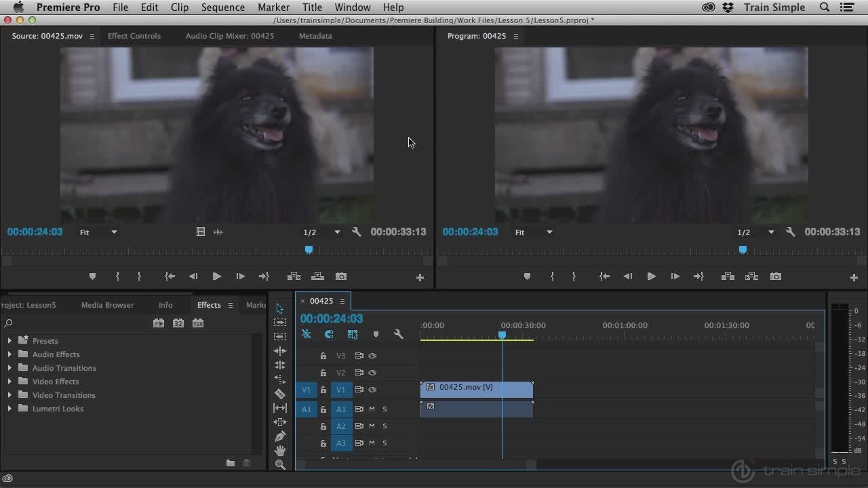Viewport: 868px width, 488px height.
Task: Click Extract button in Program monitor
Action: pyautogui.click(x=751, y=277)
